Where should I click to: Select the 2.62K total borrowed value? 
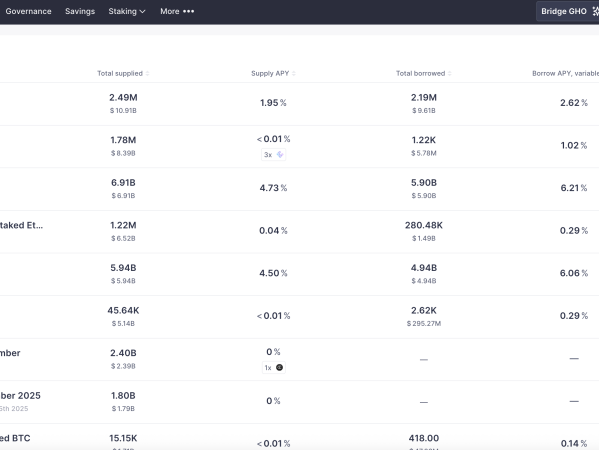[424, 311]
